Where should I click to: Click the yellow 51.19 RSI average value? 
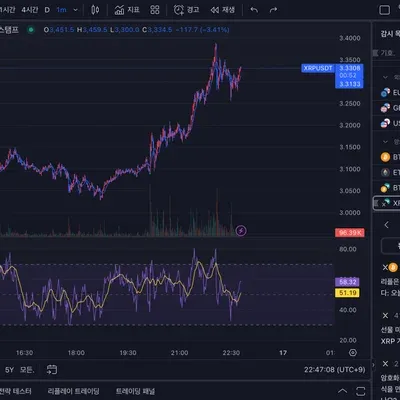(x=347, y=293)
